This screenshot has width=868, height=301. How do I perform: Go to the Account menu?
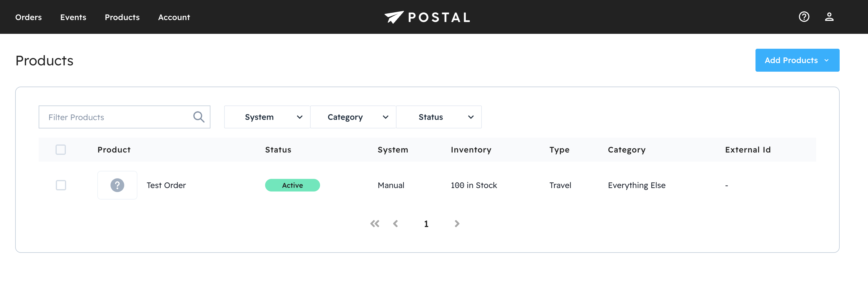click(174, 17)
